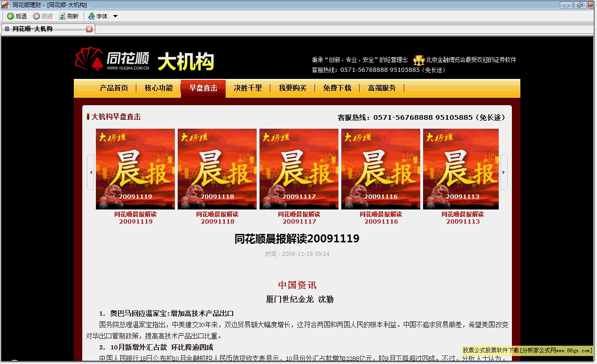
Task: Close the 同花顺-大机构 tab with its red X
Action: click(89, 29)
